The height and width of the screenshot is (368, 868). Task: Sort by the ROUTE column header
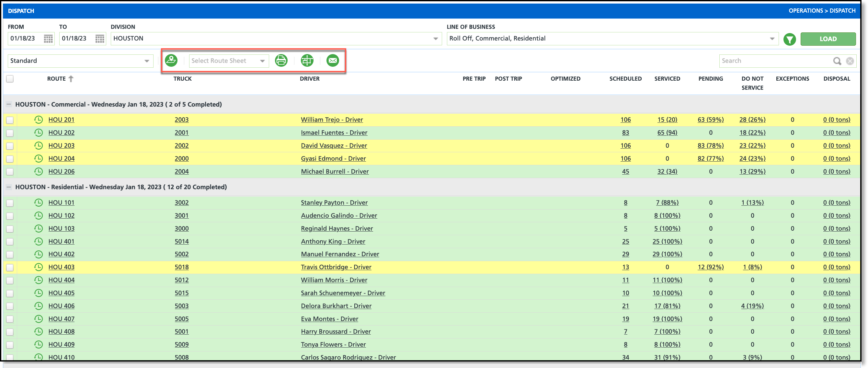tap(57, 79)
